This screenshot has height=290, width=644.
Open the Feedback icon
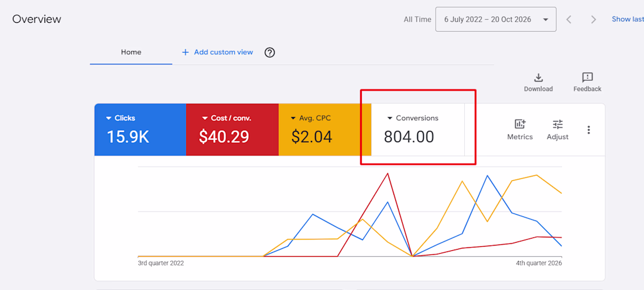click(587, 78)
